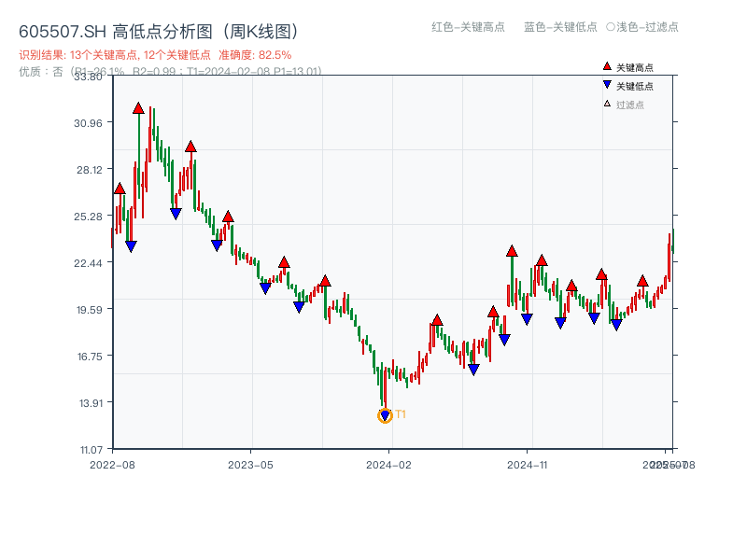
Task: Click the last red key-high marker before 2025-07
Action: [x=642, y=281]
